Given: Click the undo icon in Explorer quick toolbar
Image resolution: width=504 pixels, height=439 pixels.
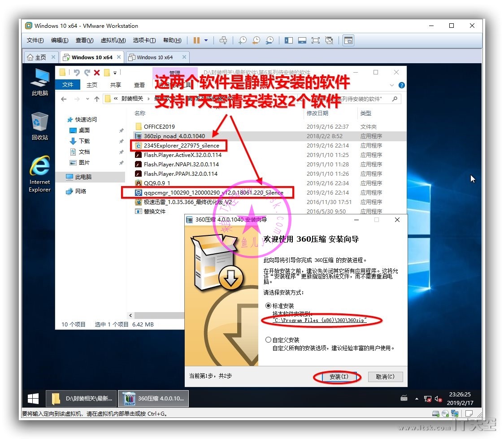Looking at the screenshot, I should pyautogui.click(x=77, y=72).
